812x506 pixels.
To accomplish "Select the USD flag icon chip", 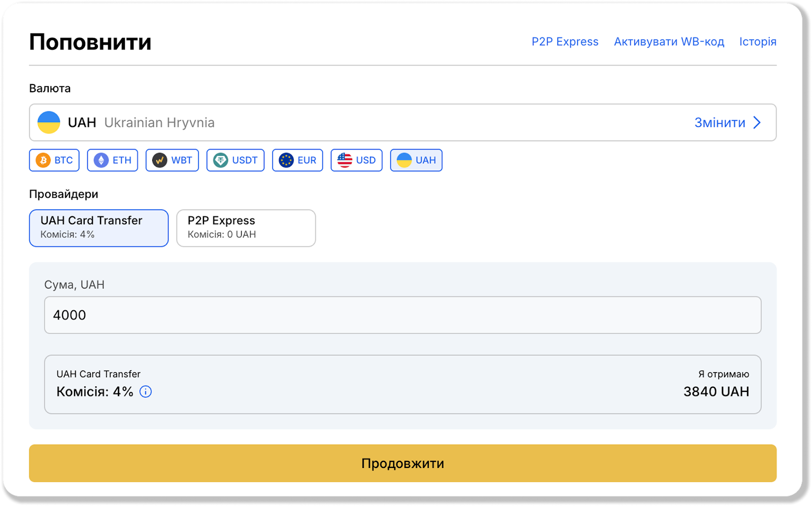I will [345, 160].
